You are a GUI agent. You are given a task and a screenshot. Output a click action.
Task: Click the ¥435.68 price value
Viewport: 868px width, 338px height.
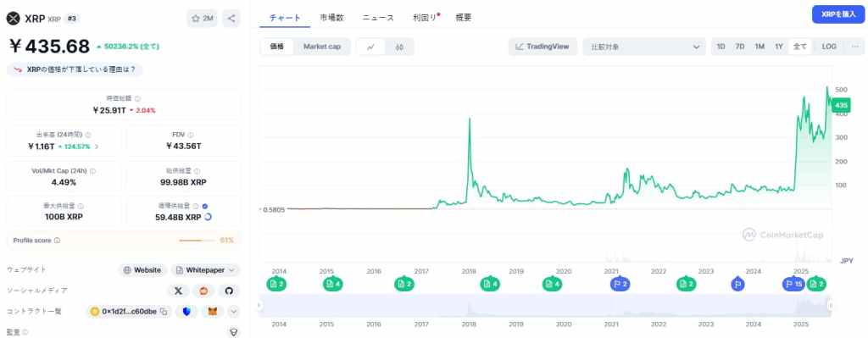pyautogui.click(x=48, y=47)
